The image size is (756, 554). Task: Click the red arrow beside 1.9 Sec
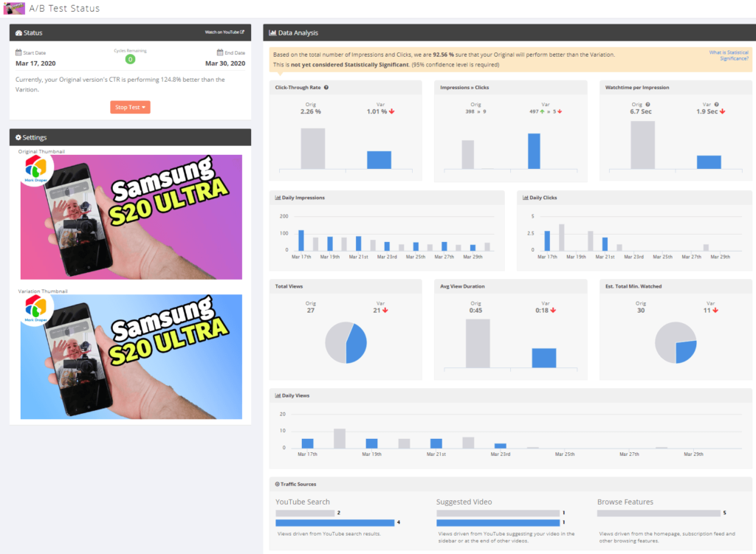(722, 111)
